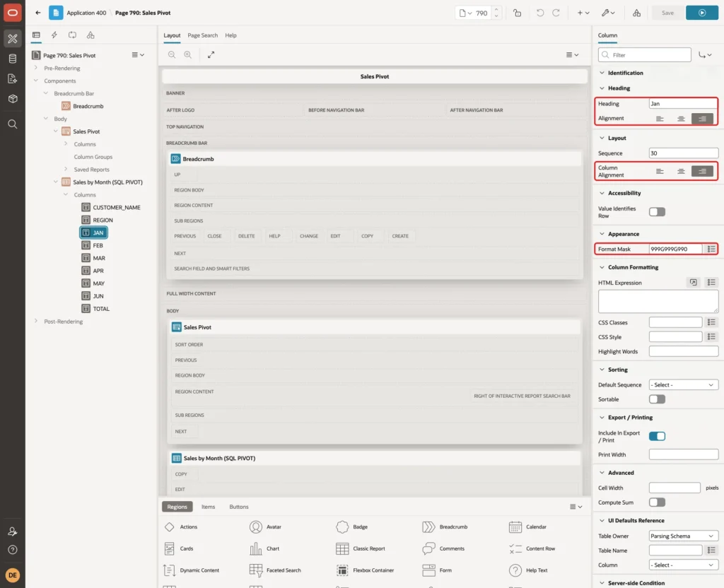Viewport: 724px width, 588px height.
Task: Expand layout pane with the arrows icon
Action: [211, 54]
